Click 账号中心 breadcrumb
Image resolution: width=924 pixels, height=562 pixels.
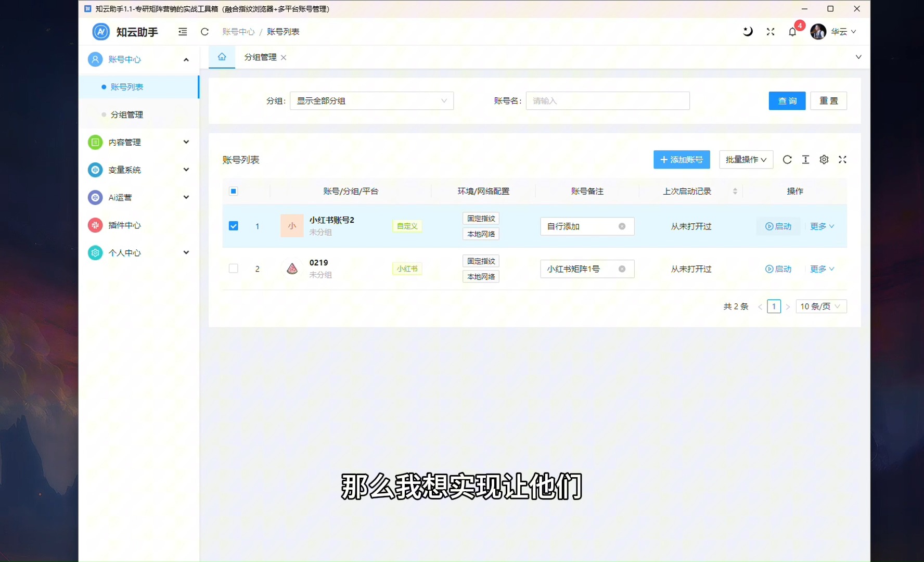pyautogui.click(x=238, y=32)
